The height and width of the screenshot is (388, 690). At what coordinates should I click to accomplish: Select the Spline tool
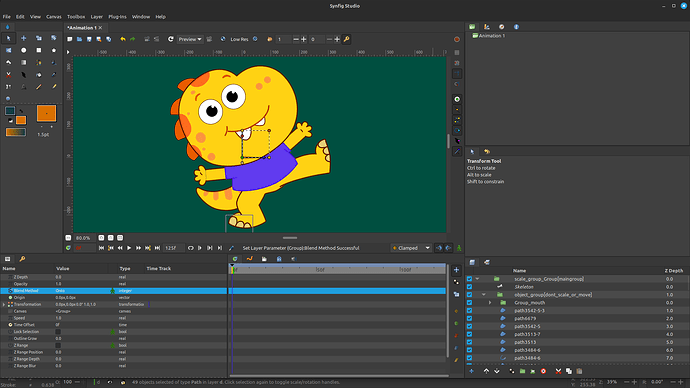point(39,62)
